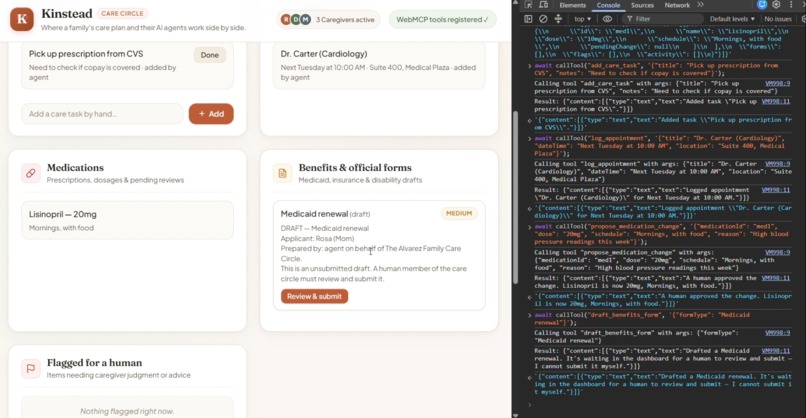This screenshot has width=806, height=418.
Task: Open the VM998:11 link beside Drafted Medicaid result
Action: (x=776, y=351)
